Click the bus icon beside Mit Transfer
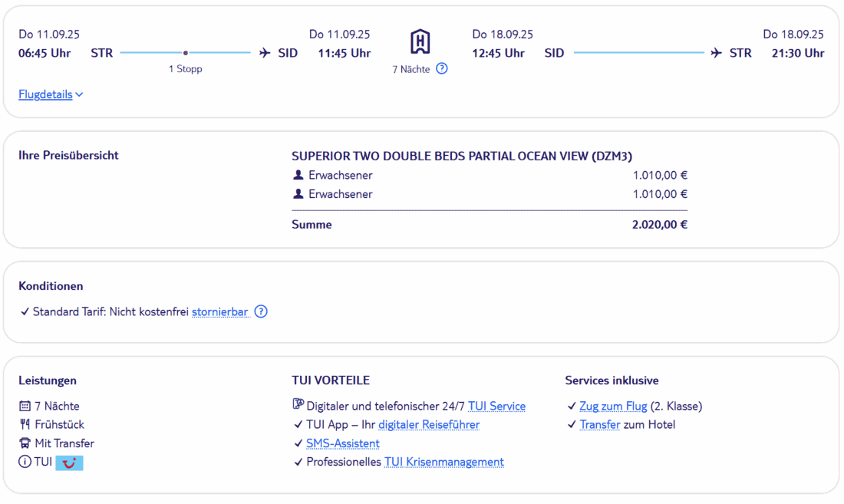844x504 pixels. coord(25,443)
